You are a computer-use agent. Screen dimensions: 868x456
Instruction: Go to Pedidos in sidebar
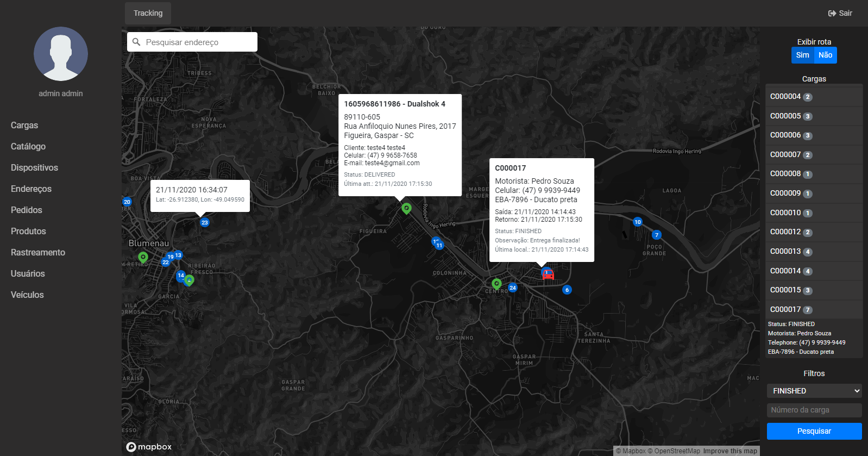click(x=27, y=210)
